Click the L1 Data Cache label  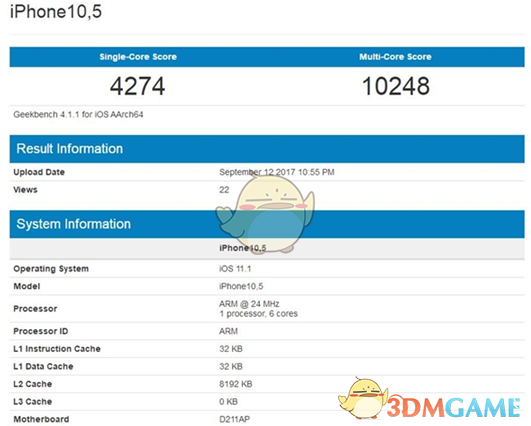pyautogui.click(x=43, y=366)
